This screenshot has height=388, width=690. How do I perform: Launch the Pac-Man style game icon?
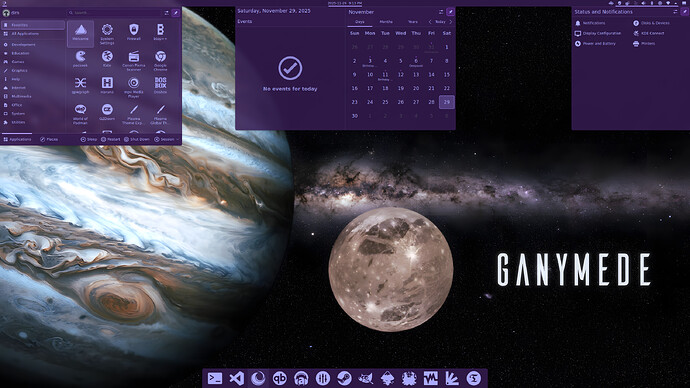click(81, 60)
